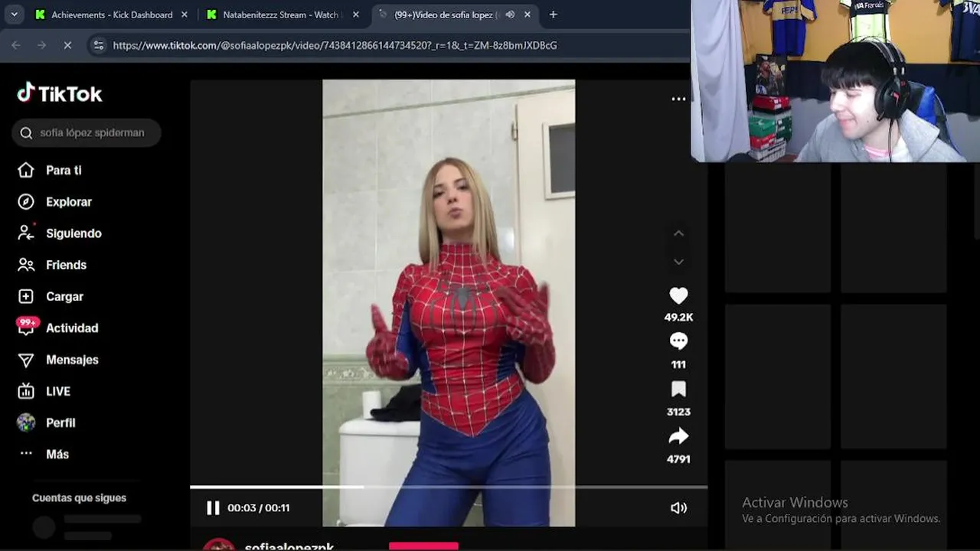This screenshot has width=980, height=551.
Task: Close the Kick Dashboard tab
Action: 185,15
